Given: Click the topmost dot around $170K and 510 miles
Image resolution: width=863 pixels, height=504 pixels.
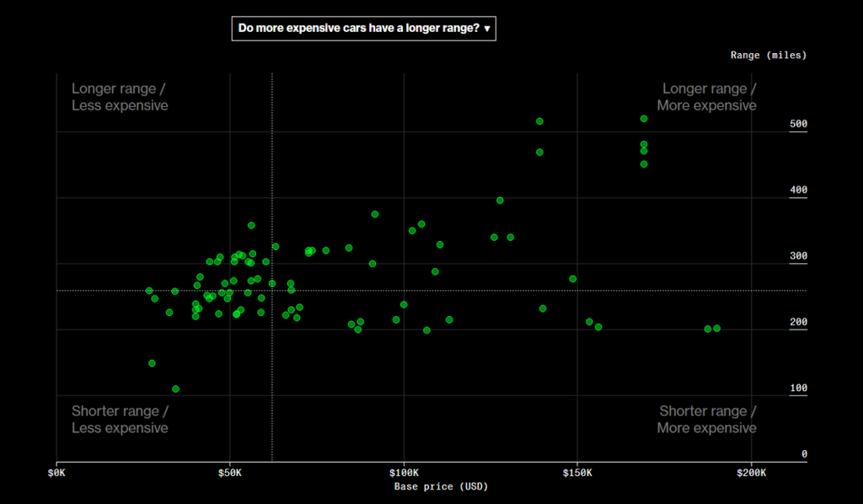Looking at the screenshot, I should [x=644, y=119].
